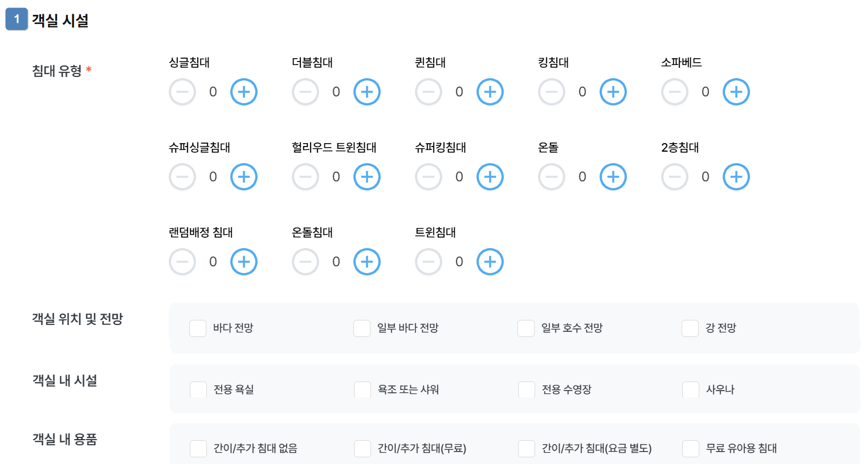The width and height of the screenshot is (868, 467).
Task: Add a 헐리우드 트윈침대 with plus
Action: (367, 177)
